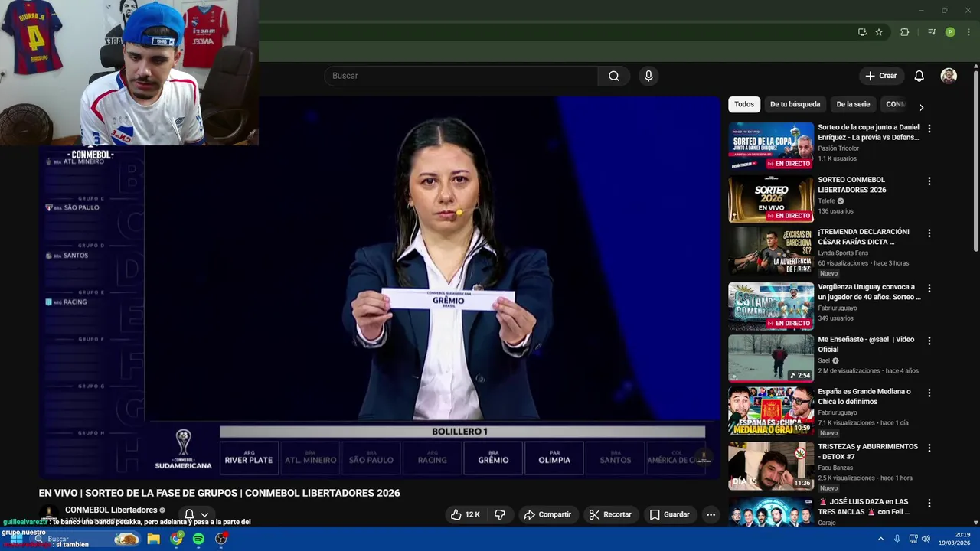Open thumbnail of 'Sorteo de la copa' live stream
The image size is (980, 551).
pos(771,146)
